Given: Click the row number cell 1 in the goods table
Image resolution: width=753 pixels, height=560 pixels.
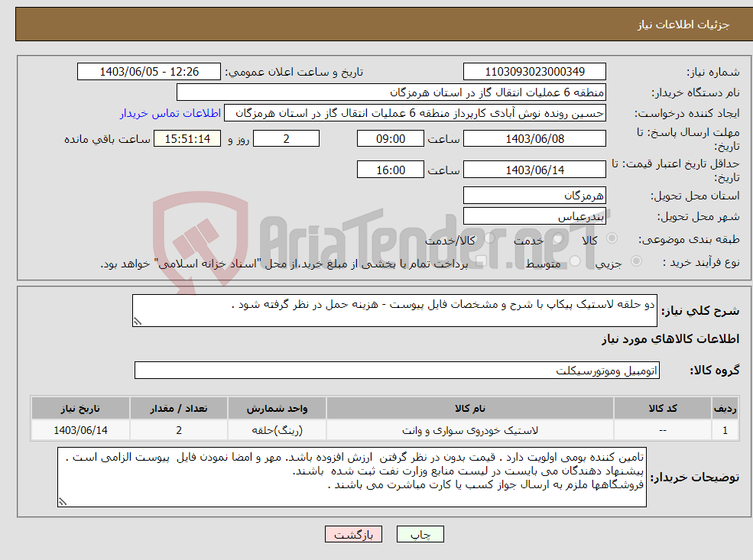Looking at the screenshot, I should tap(725, 430).
